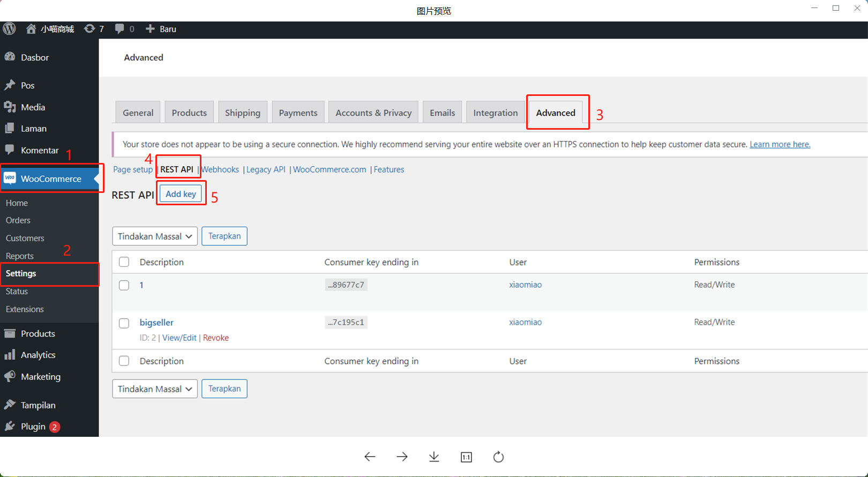This screenshot has width=868, height=477.
Task: Switch to the Emails tab
Action: (443, 113)
